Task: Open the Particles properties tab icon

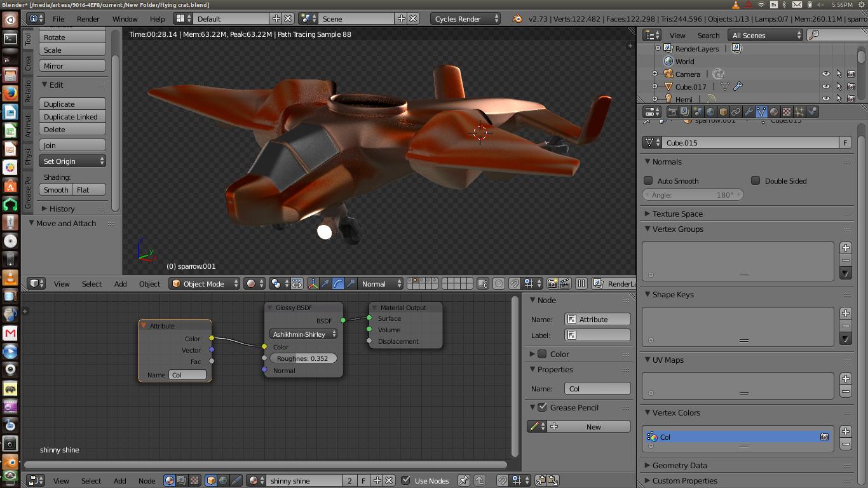Action: pos(799,112)
